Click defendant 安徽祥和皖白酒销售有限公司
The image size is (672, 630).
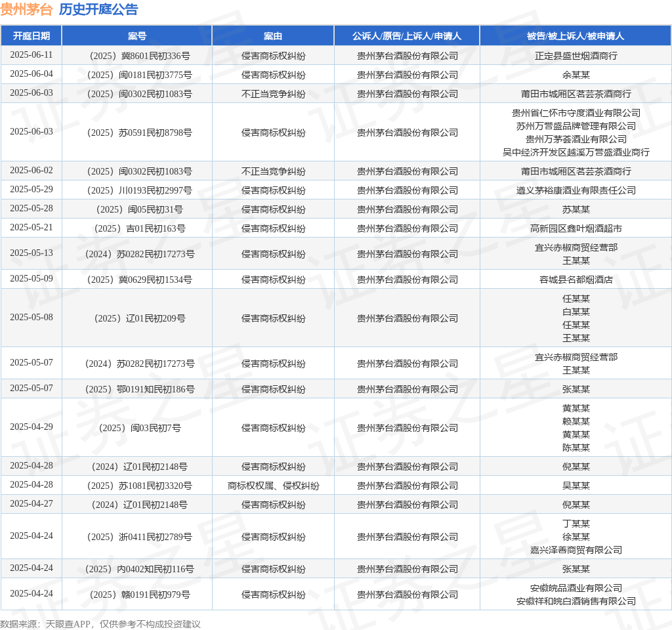click(576, 601)
